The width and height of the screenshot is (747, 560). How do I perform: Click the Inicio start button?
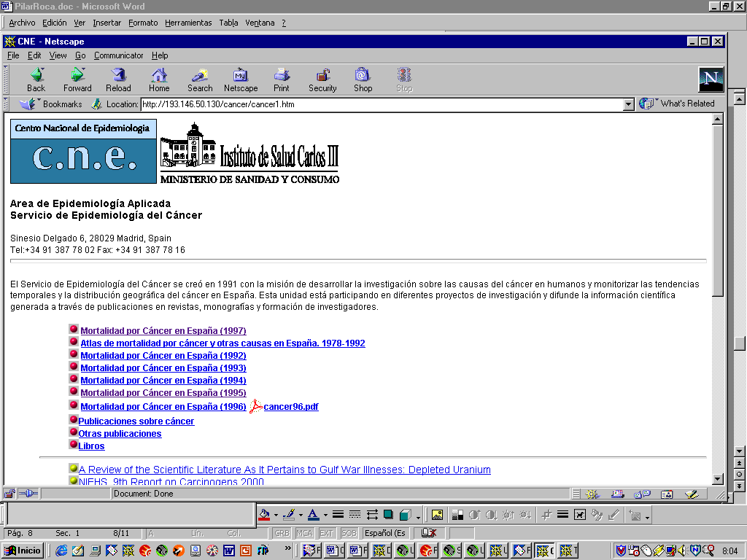23,551
